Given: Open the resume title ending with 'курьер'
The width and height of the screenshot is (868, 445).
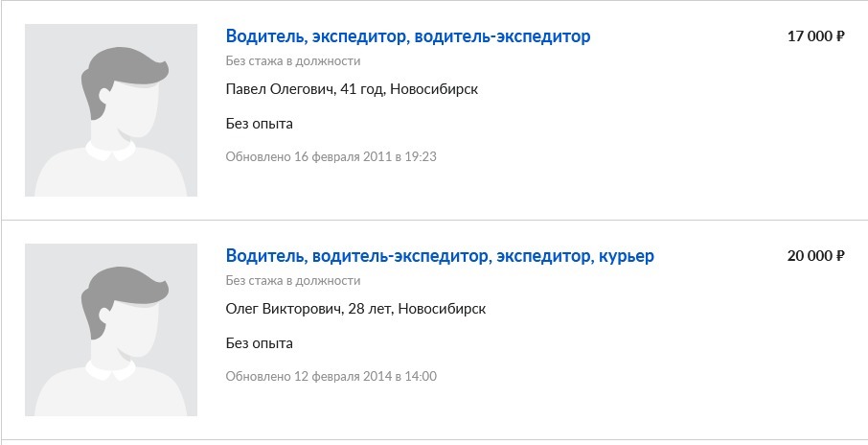Looking at the screenshot, I should [x=440, y=256].
